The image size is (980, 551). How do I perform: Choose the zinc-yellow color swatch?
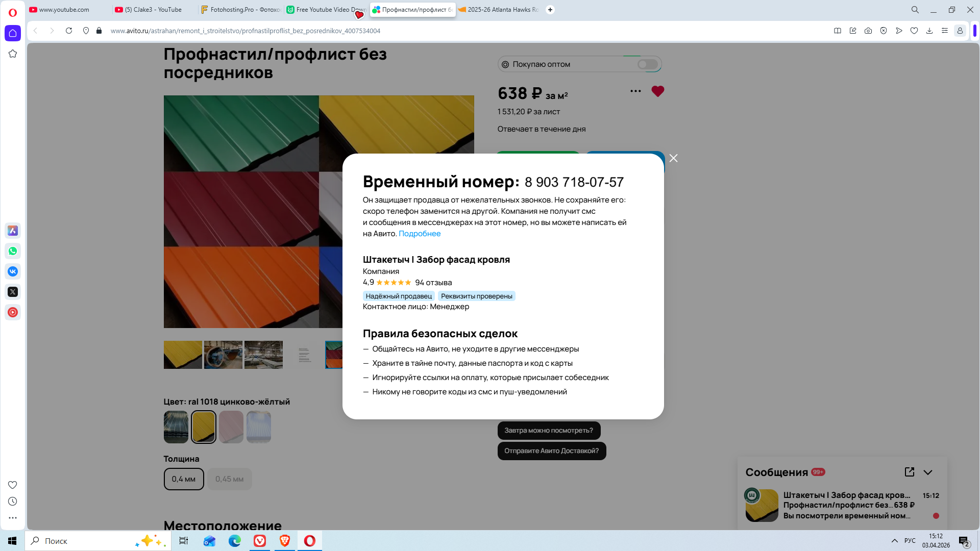[x=203, y=427]
